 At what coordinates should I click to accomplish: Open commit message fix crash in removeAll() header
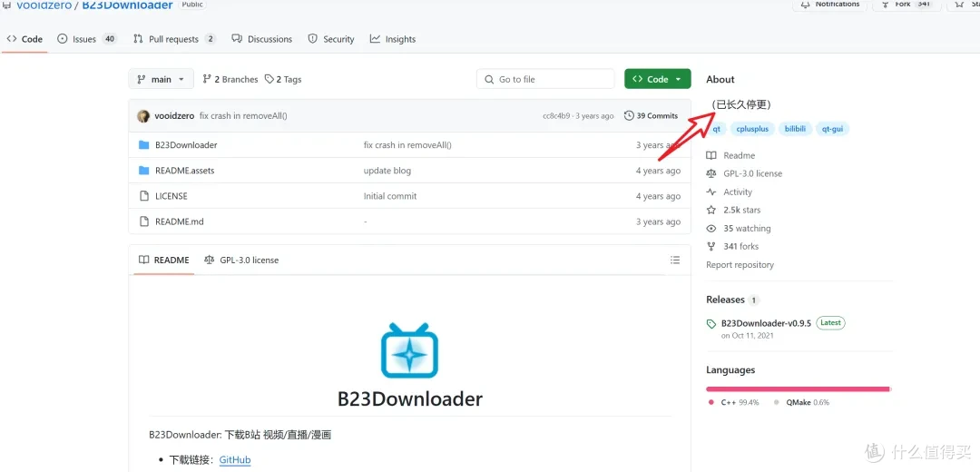pyautogui.click(x=243, y=115)
